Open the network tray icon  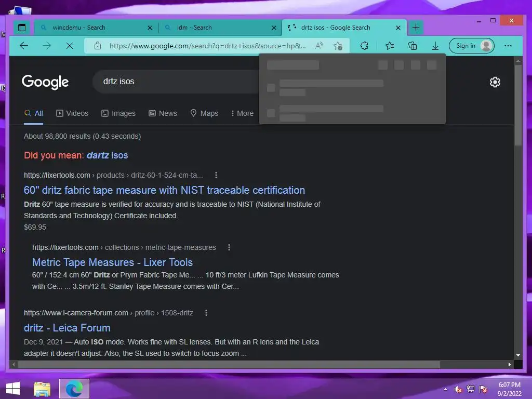tap(471, 389)
